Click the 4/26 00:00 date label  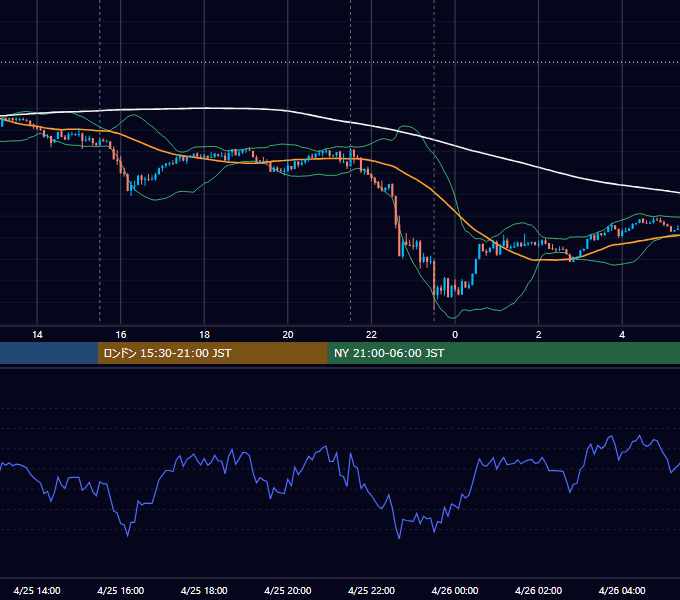(455, 590)
